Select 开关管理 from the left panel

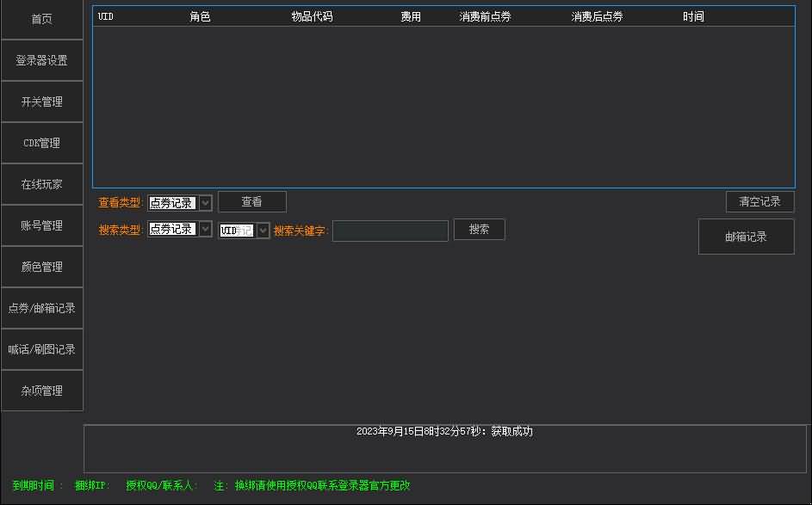(x=40, y=101)
